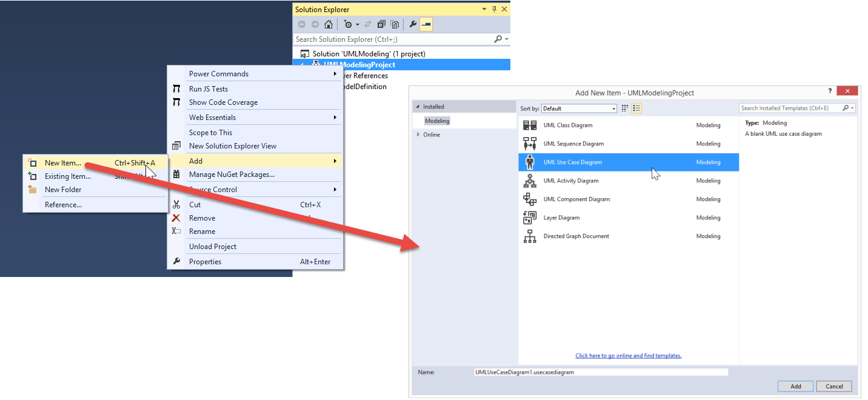
Task: Open the Sort by Default dropdown
Action: (579, 108)
